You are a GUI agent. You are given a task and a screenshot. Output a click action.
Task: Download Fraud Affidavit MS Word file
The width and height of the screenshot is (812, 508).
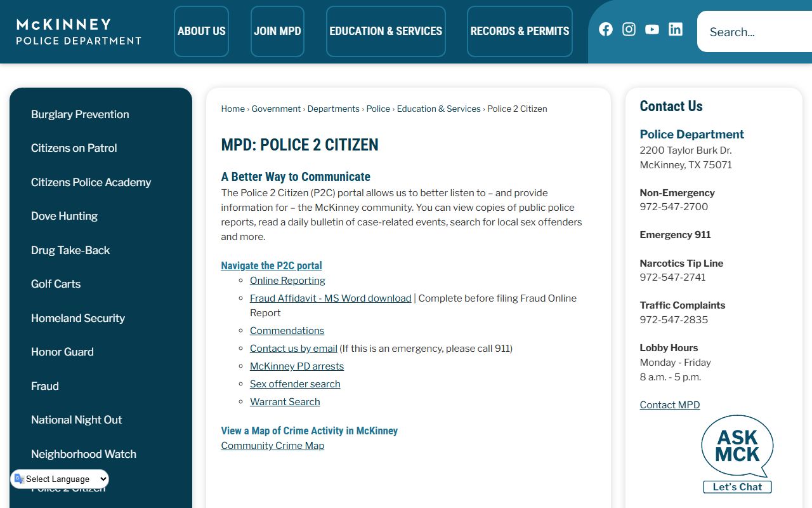(331, 298)
